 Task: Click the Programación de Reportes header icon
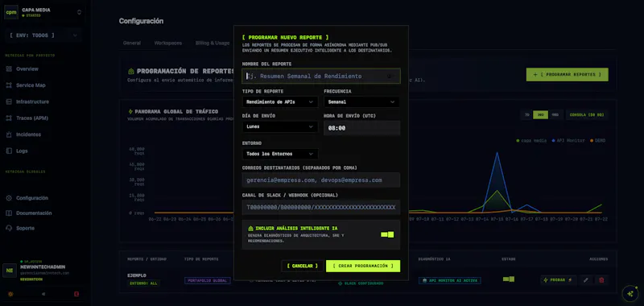(x=131, y=71)
